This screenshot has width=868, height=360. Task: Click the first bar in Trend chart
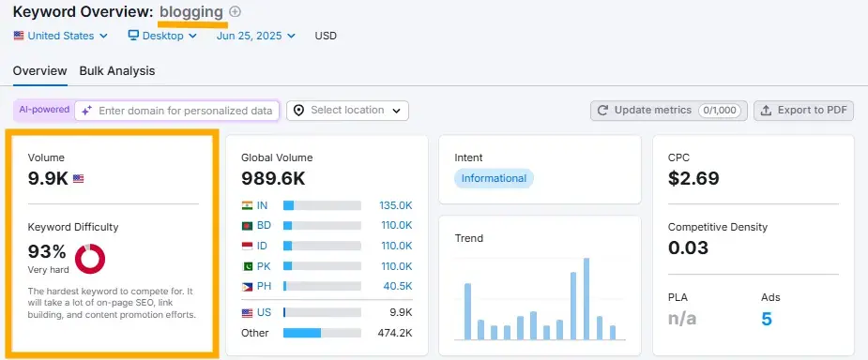467,311
